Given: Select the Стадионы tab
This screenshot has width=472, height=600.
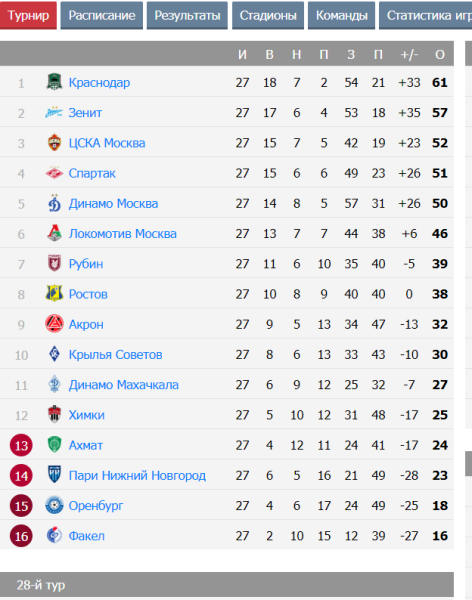Looking at the screenshot, I should pyautogui.click(x=268, y=15).
